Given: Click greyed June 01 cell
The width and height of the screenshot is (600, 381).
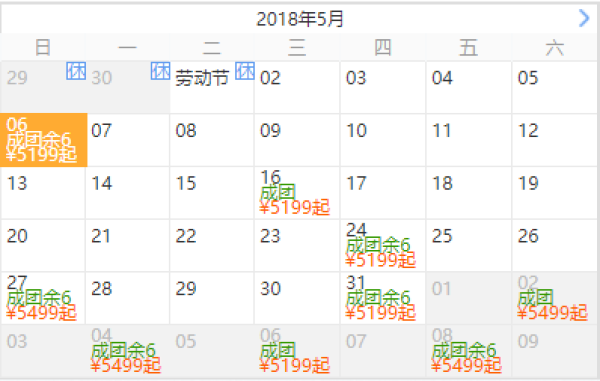Looking at the screenshot, I should [x=468, y=298].
